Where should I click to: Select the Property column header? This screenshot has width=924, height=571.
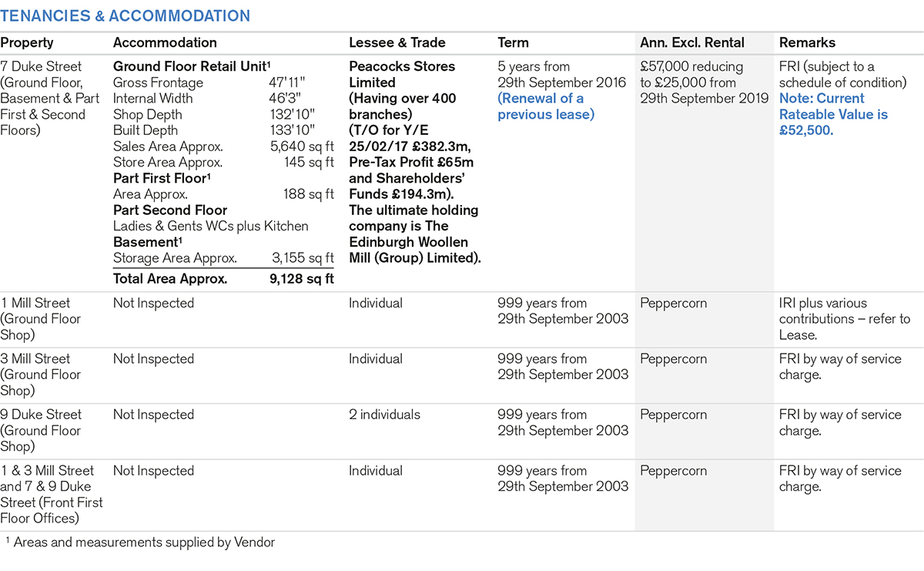tap(27, 43)
